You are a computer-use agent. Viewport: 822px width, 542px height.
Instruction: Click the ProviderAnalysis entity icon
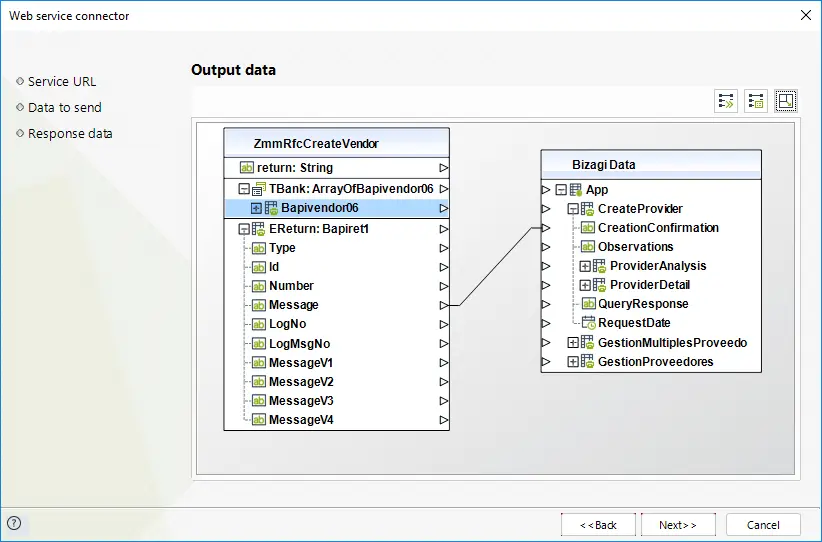600,266
